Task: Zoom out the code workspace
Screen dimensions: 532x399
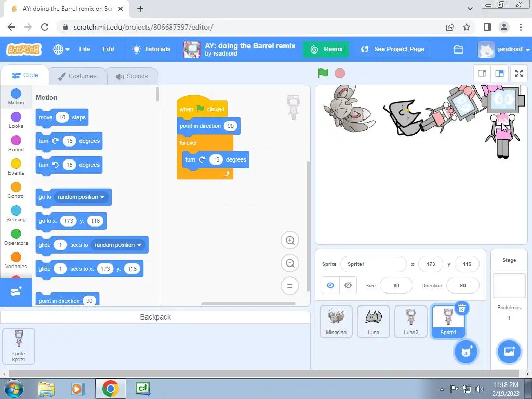Action: [x=290, y=263]
